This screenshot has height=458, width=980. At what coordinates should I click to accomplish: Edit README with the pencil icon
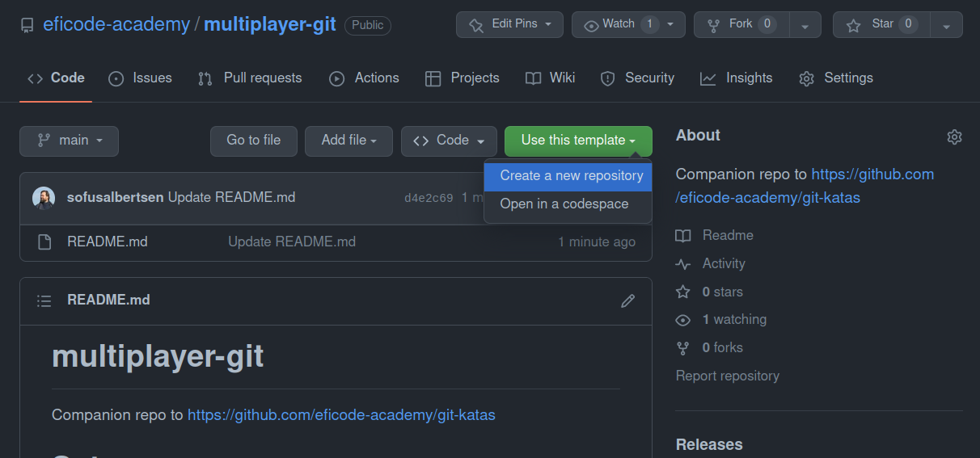click(627, 300)
